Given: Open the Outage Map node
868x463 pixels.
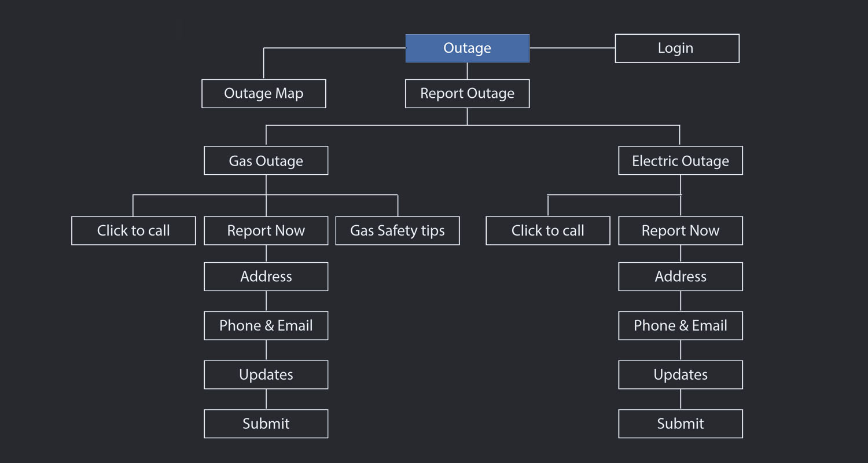Looking at the screenshot, I should click(x=263, y=94).
